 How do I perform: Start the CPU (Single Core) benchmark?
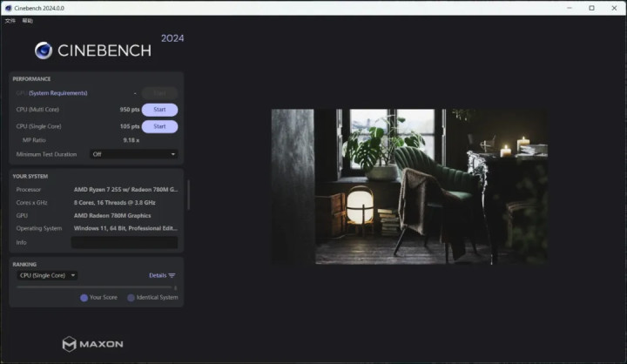coord(159,126)
